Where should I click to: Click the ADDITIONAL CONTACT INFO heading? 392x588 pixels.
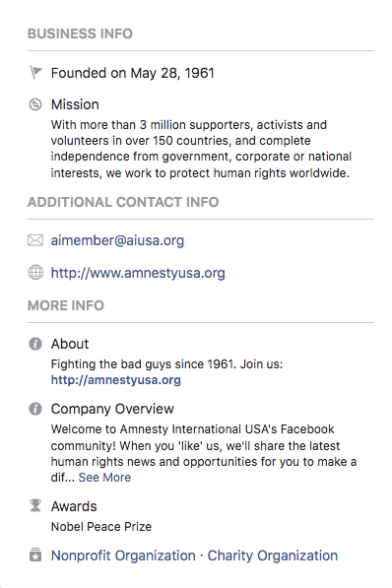point(123,202)
